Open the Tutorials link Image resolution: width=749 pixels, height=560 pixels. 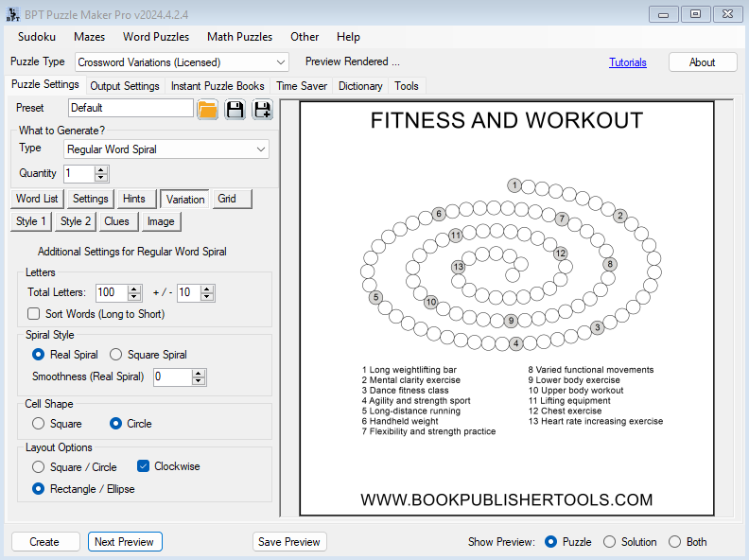[x=628, y=62]
